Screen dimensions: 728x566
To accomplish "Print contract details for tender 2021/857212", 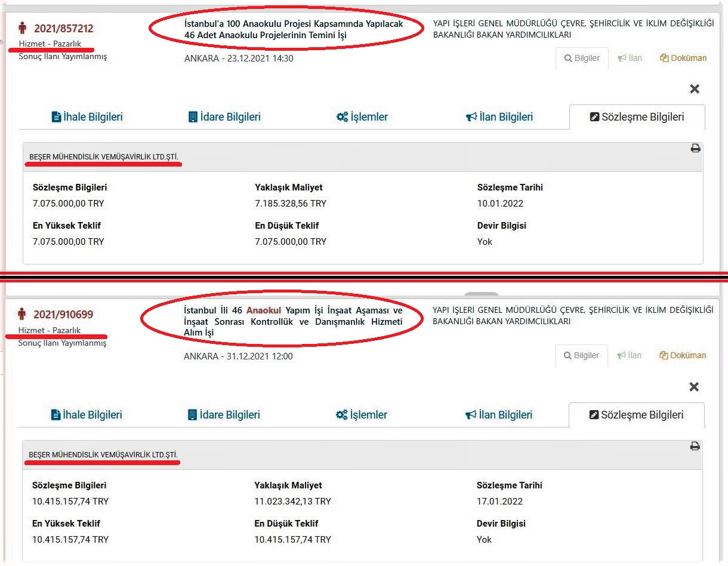I will point(695,148).
